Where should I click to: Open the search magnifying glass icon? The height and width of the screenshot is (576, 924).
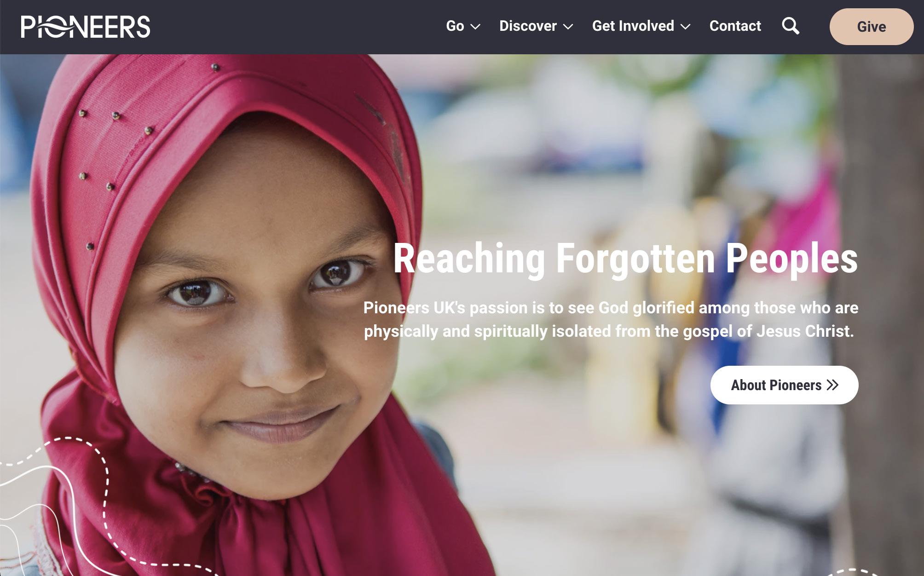tap(791, 26)
